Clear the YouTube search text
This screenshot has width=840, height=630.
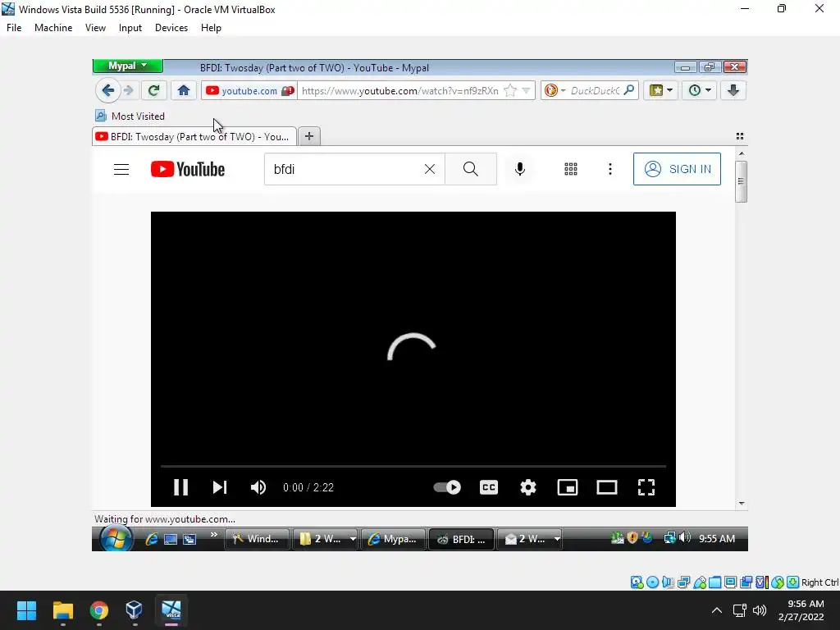[x=430, y=169]
